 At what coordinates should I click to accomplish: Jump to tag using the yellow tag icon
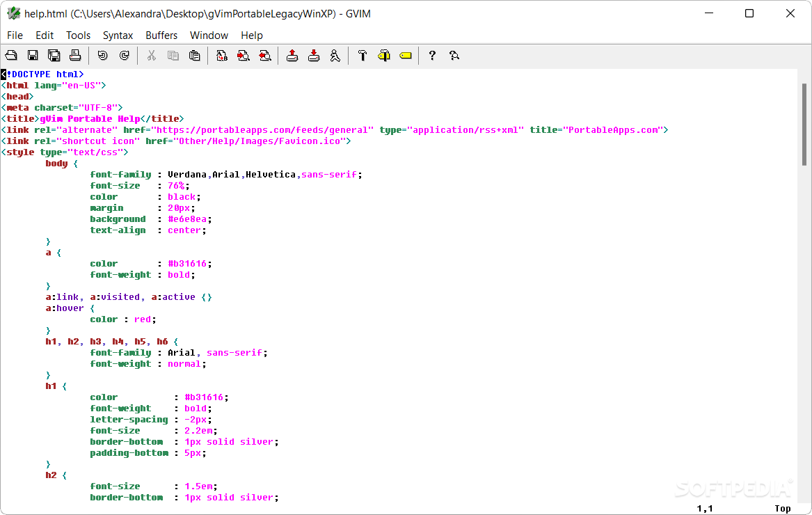pyautogui.click(x=406, y=56)
